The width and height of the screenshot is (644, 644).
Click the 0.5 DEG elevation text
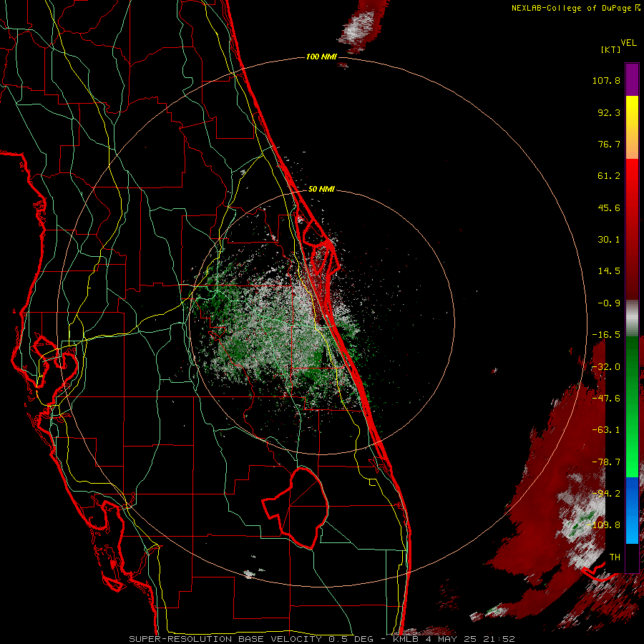click(351, 639)
